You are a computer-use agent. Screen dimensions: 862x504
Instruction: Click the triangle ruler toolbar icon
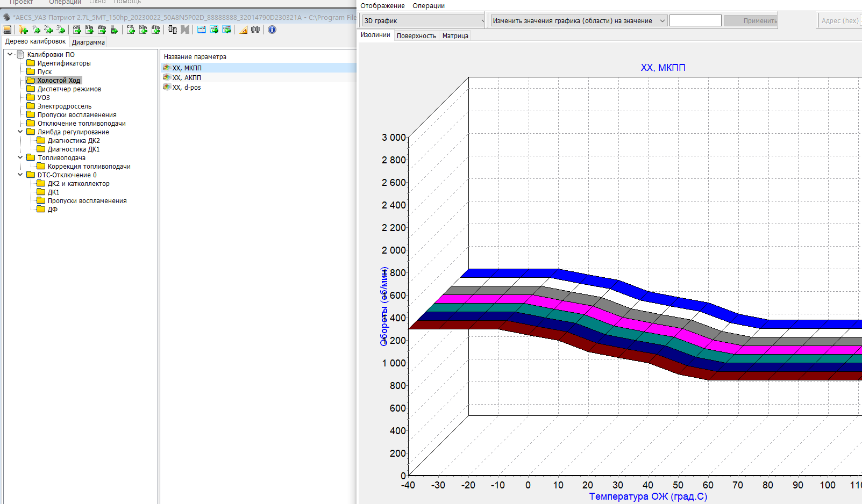click(x=243, y=30)
